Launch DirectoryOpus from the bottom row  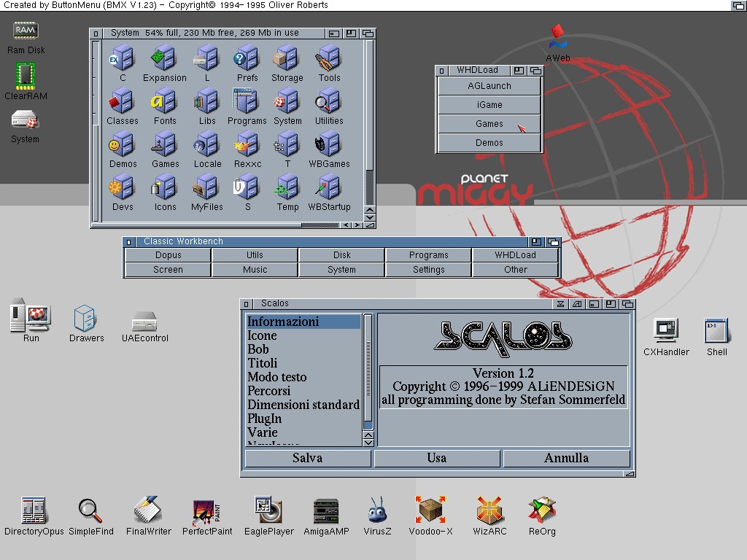point(34,510)
